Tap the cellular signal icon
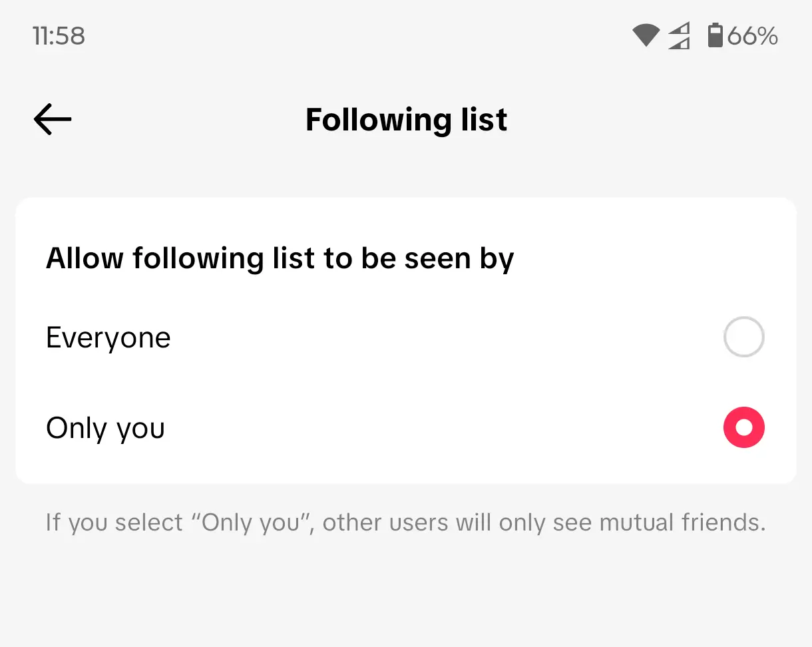 (679, 36)
